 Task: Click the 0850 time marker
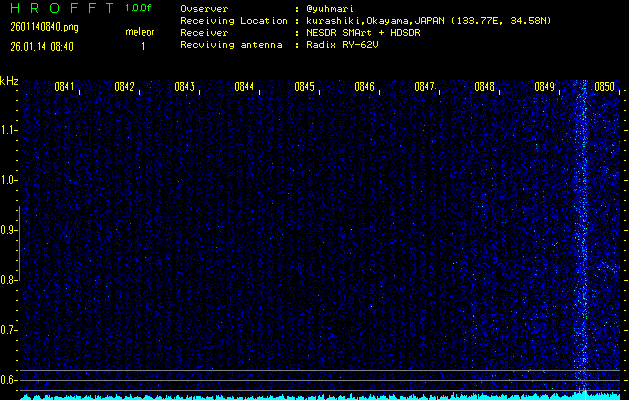click(x=604, y=87)
